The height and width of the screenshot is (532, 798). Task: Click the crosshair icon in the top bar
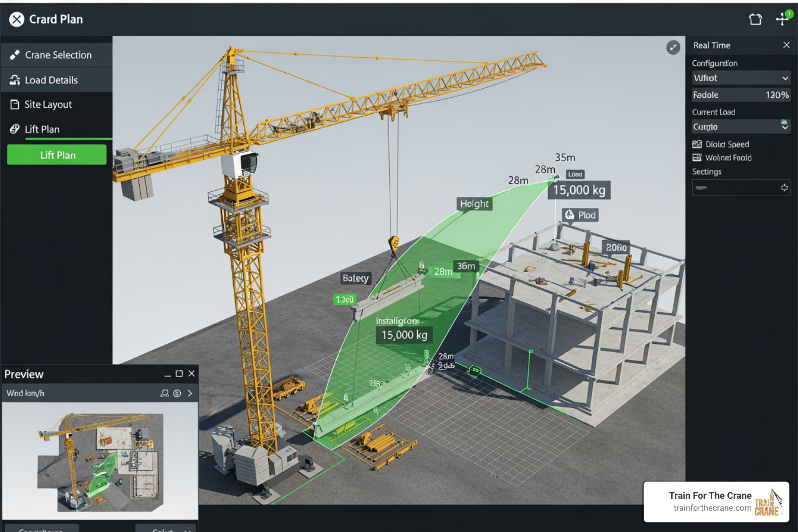(782, 19)
